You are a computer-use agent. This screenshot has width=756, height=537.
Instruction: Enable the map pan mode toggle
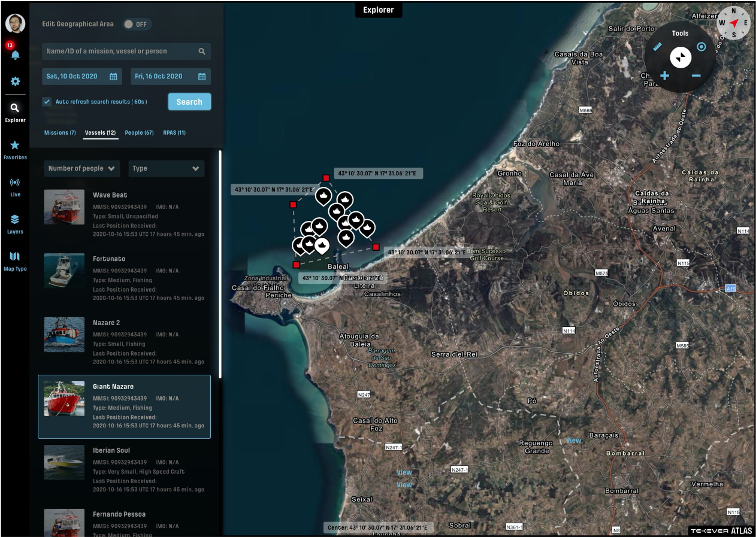coord(680,57)
